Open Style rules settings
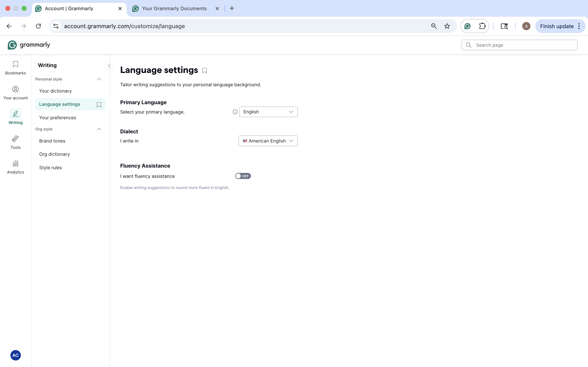The width and height of the screenshot is (588, 367). click(x=51, y=167)
